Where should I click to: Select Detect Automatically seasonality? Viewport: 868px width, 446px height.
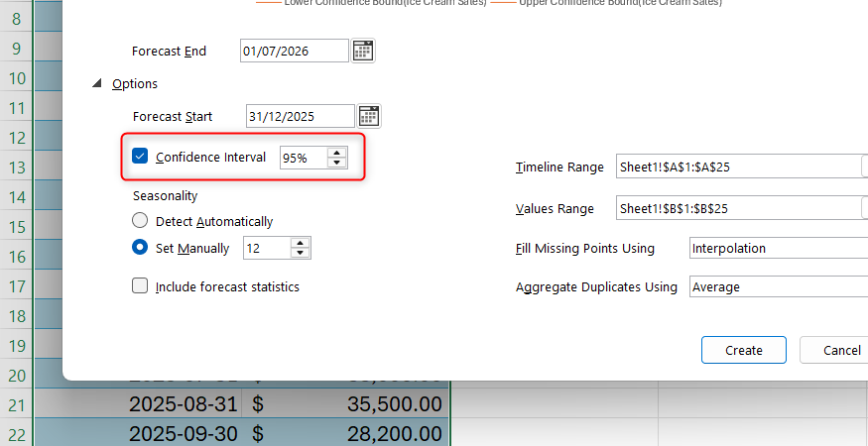140,221
